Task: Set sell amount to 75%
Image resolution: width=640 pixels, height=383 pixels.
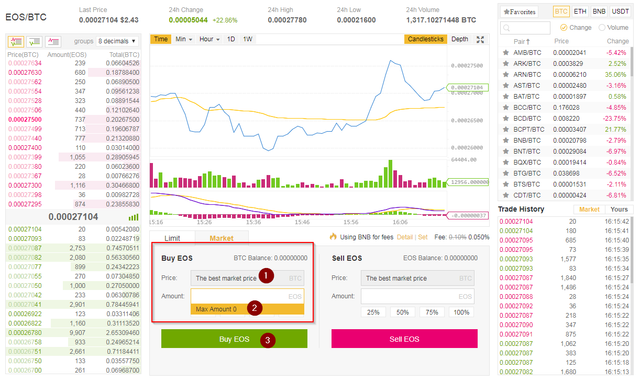Action: tap(432, 312)
